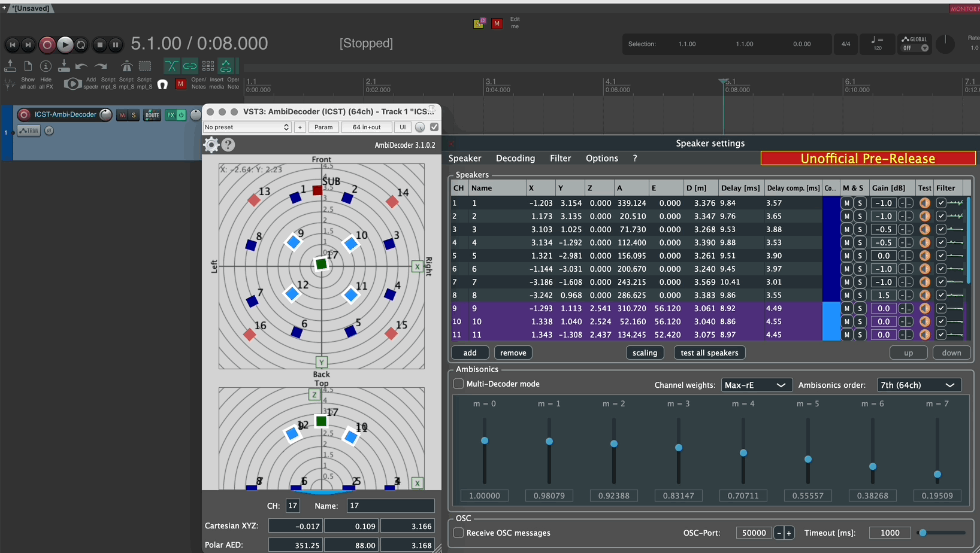Toggle the repeat loop button
Screen dimensions: 980x553
click(81, 44)
